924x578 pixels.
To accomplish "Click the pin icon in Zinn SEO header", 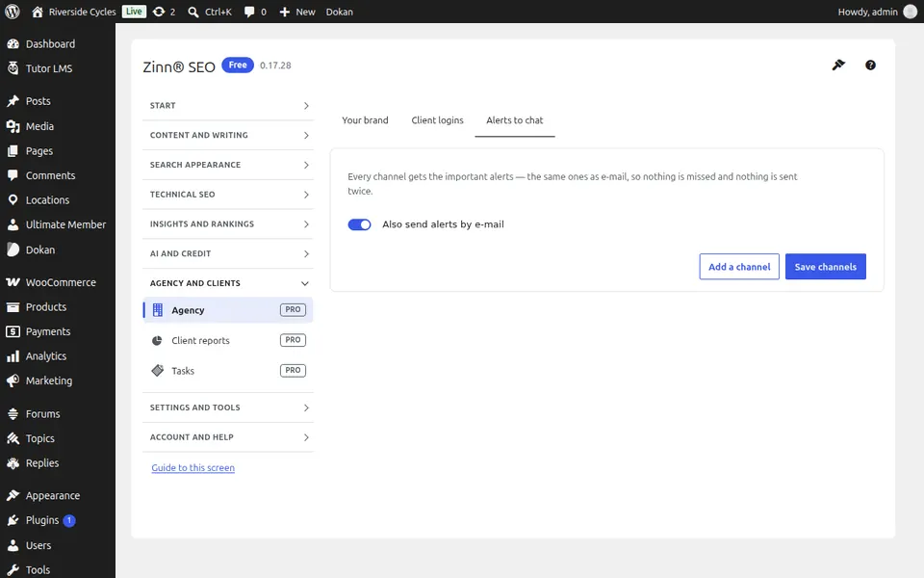I will [838, 65].
